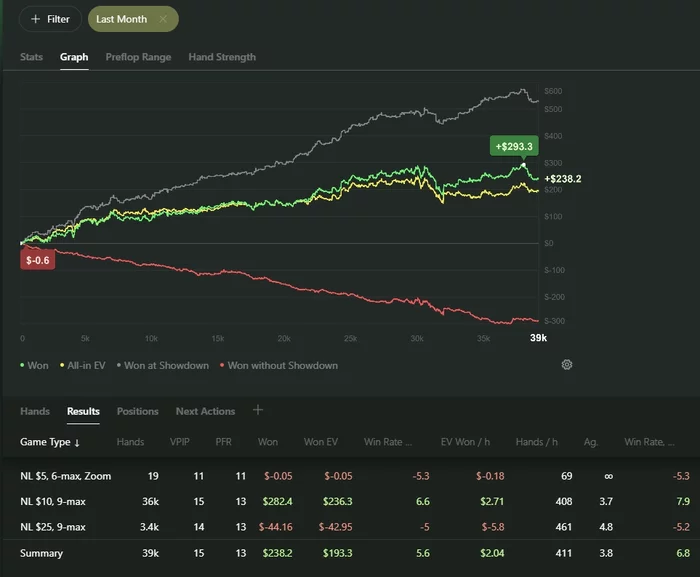Click the $236.3 Won EV cell
Image resolution: width=700 pixels, height=577 pixels.
tap(338, 502)
